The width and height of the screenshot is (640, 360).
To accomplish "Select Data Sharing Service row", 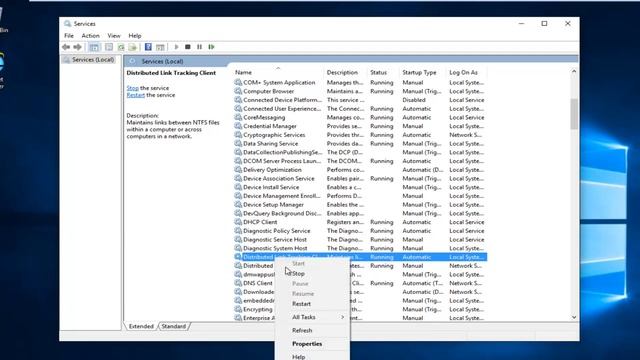I will coord(360,143).
